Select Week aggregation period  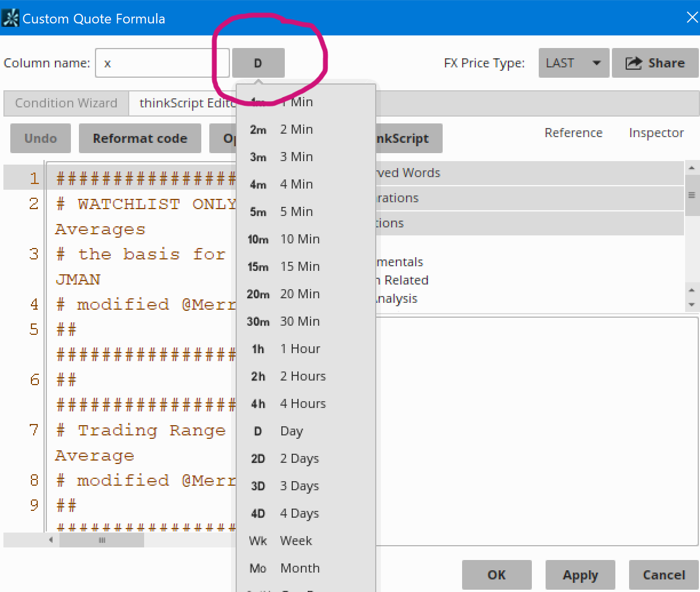click(x=306, y=541)
